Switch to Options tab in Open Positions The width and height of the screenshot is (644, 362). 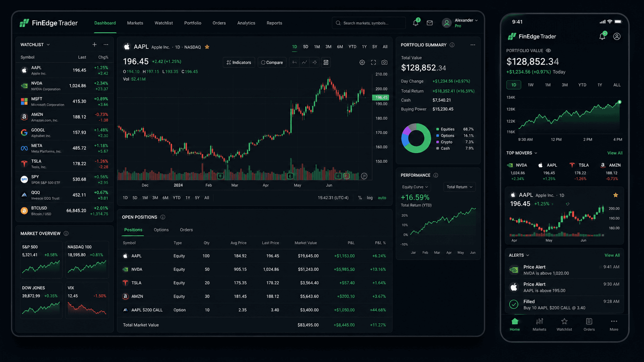click(161, 230)
